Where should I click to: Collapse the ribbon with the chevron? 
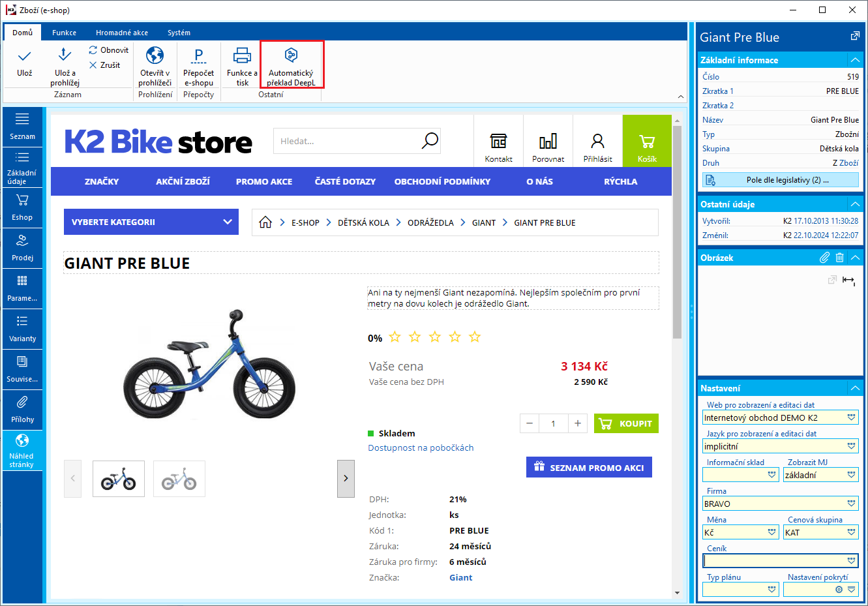click(681, 97)
